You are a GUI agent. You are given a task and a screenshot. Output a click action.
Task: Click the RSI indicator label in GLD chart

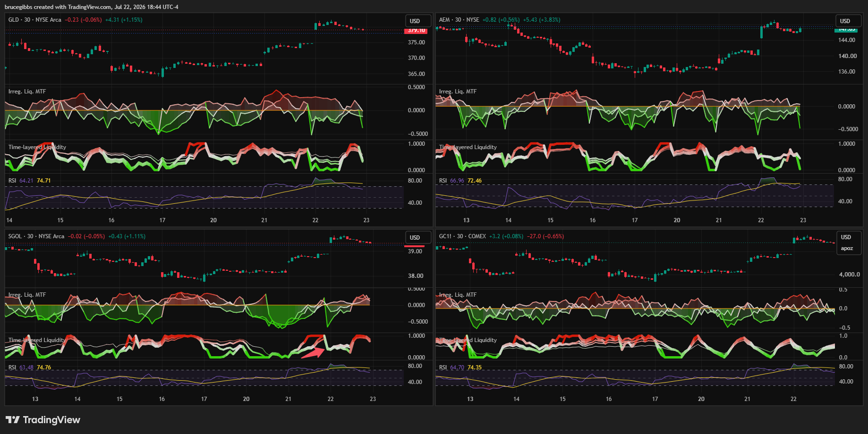tap(12, 181)
